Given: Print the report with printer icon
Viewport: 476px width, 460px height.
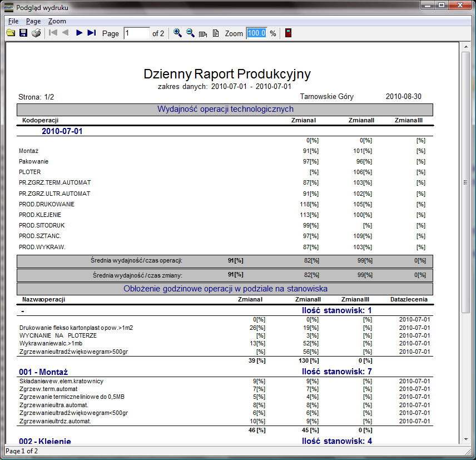Looking at the screenshot, I should click(x=36, y=33).
